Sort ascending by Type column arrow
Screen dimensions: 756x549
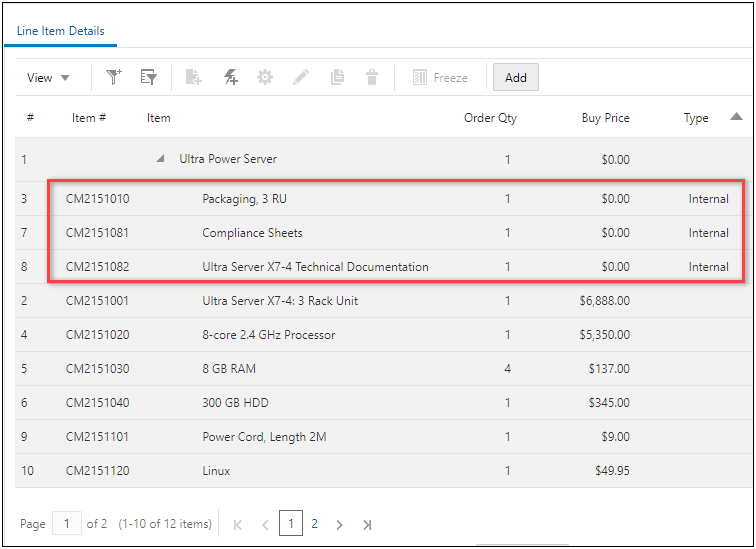tap(736, 116)
